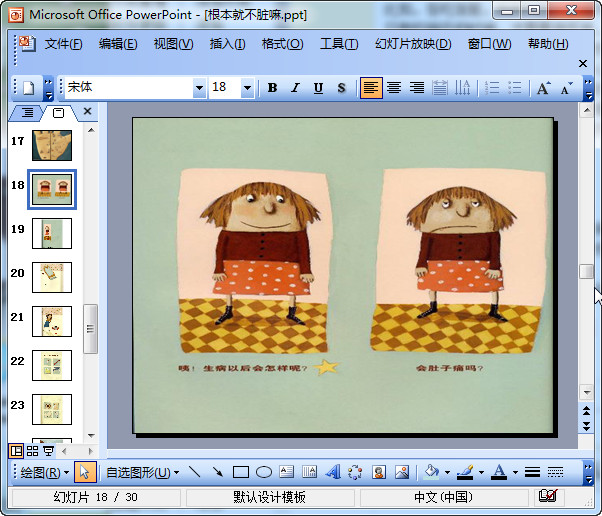Open Line Style options
This screenshot has height=516, width=602.
click(533, 472)
